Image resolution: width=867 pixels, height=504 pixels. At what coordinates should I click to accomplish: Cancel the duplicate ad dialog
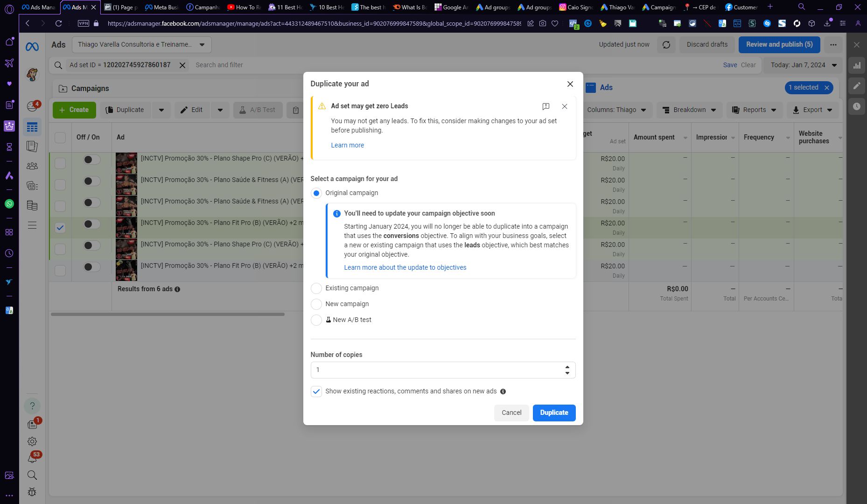coord(511,413)
